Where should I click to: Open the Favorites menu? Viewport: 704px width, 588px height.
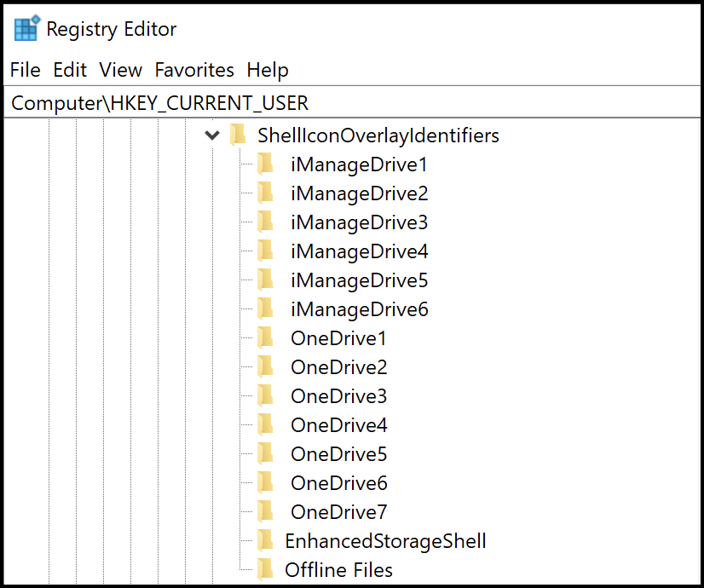click(194, 70)
